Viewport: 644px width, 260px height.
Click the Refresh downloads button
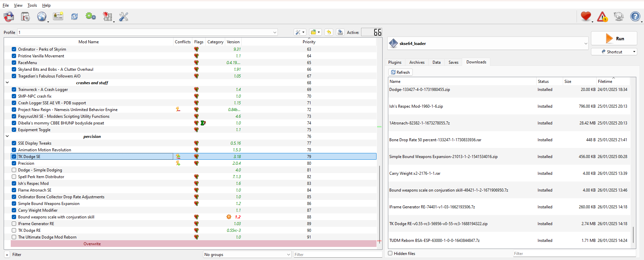[x=400, y=72]
